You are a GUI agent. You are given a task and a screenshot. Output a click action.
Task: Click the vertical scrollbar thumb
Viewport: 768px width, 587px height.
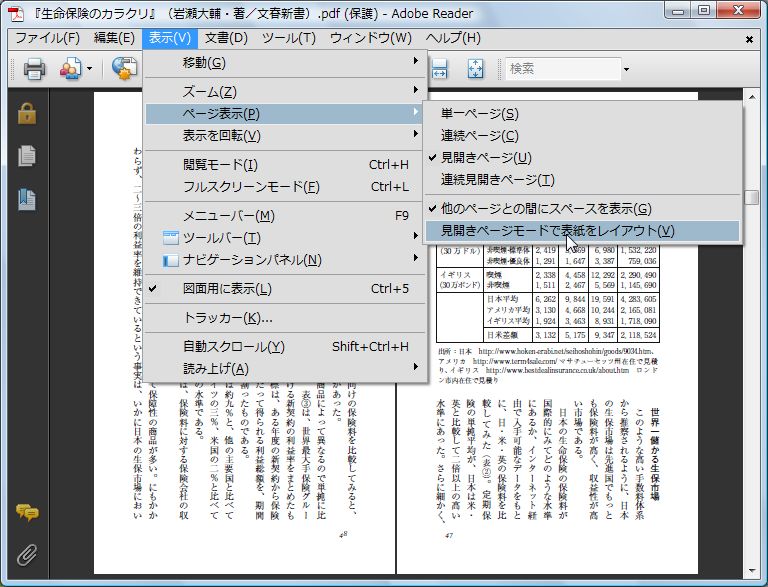751,197
